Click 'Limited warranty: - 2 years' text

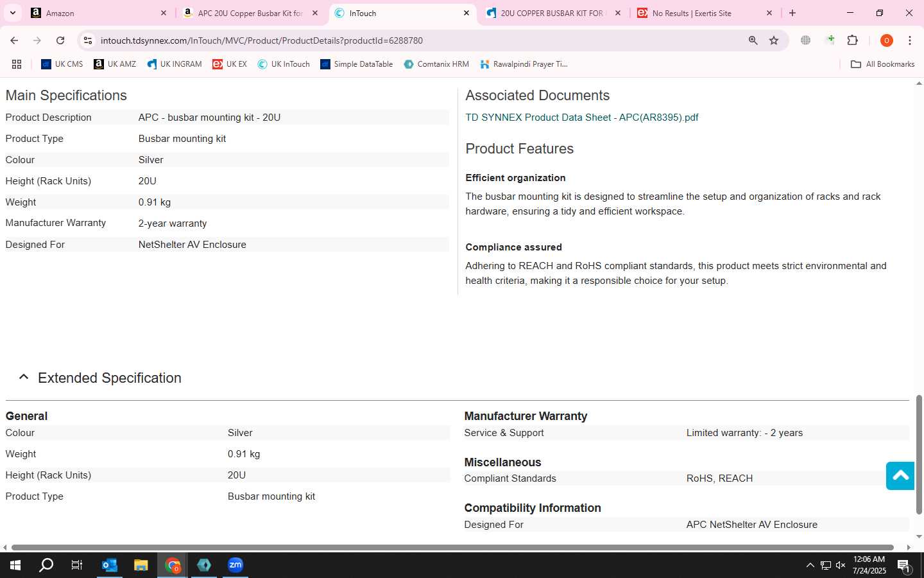(744, 433)
